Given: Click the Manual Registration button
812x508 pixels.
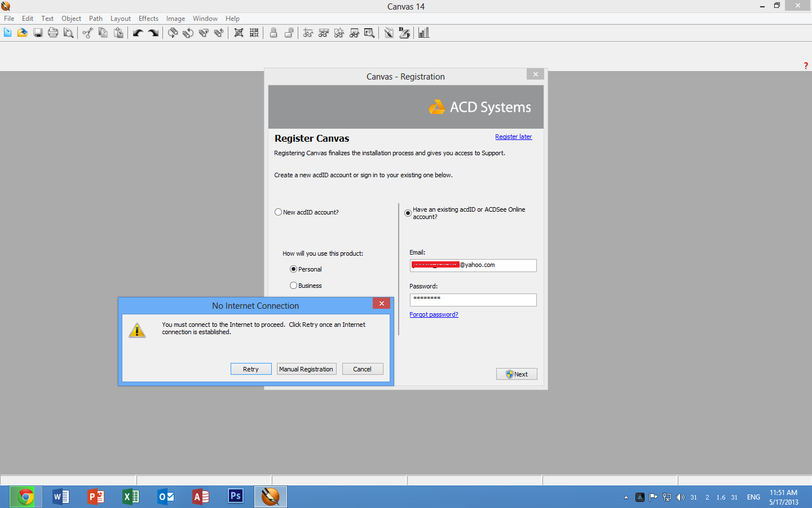Looking at the screenshot, I should click(306, 369).
